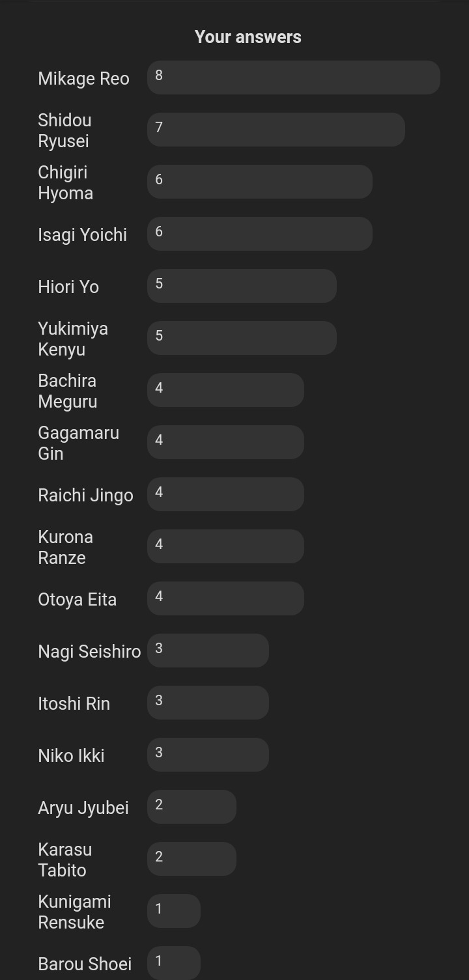
Task: Select the Otoya Eita result bar
Action: coord(225,598)
